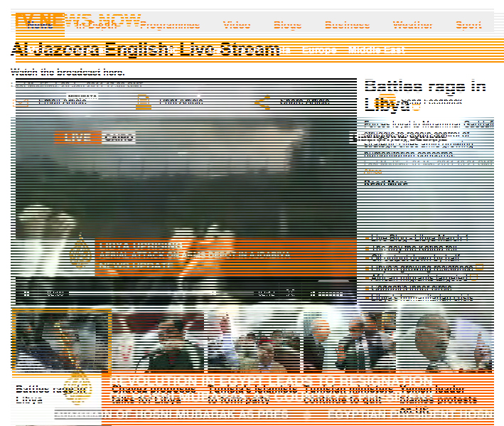Open the Programmes menu
504x426 pixels.
coord(170,25)
